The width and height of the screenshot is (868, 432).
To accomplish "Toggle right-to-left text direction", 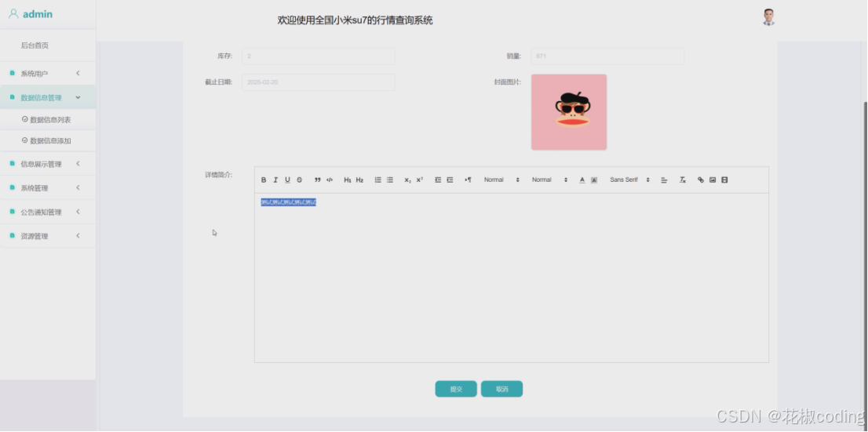I will point(468,180).
